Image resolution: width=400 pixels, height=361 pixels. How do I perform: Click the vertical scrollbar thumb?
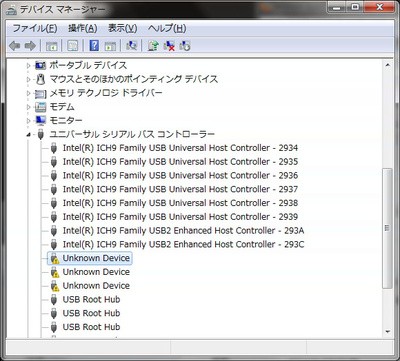[387, 228]
